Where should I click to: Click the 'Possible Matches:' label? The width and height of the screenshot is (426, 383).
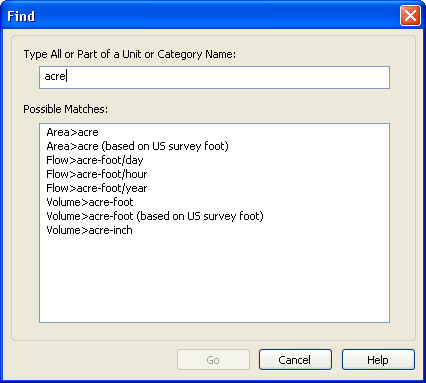click(x=65, y=109)
